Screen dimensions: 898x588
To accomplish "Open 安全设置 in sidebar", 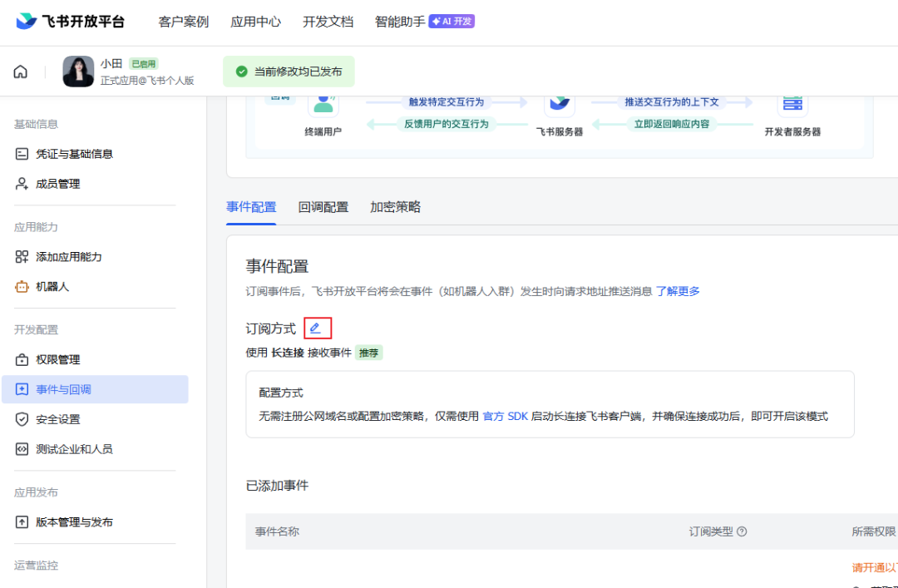I will (57, 419).
